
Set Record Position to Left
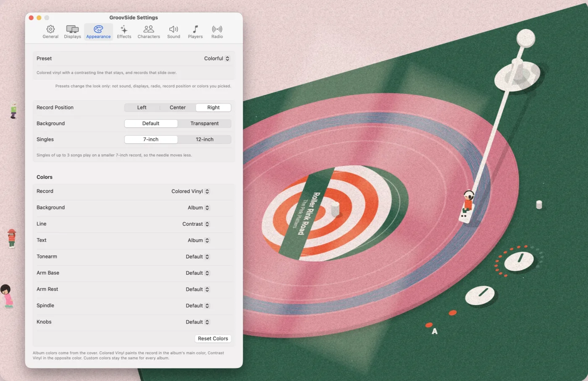[142, 107]
